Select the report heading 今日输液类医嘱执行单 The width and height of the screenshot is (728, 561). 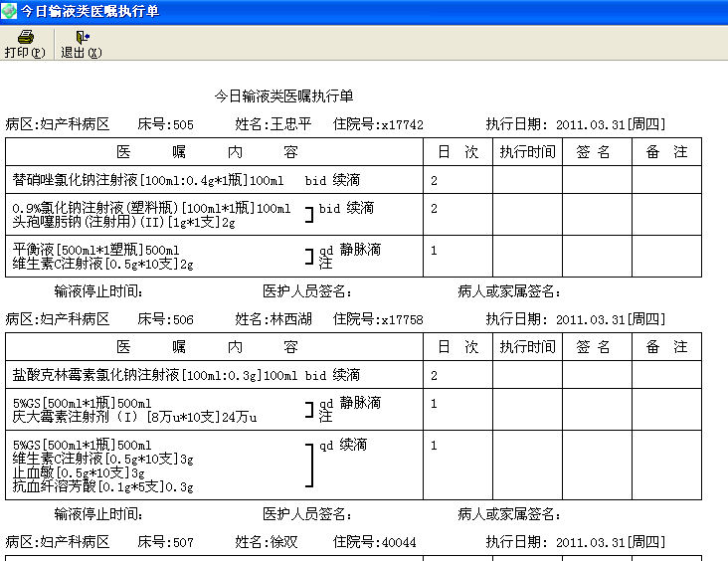283,96
